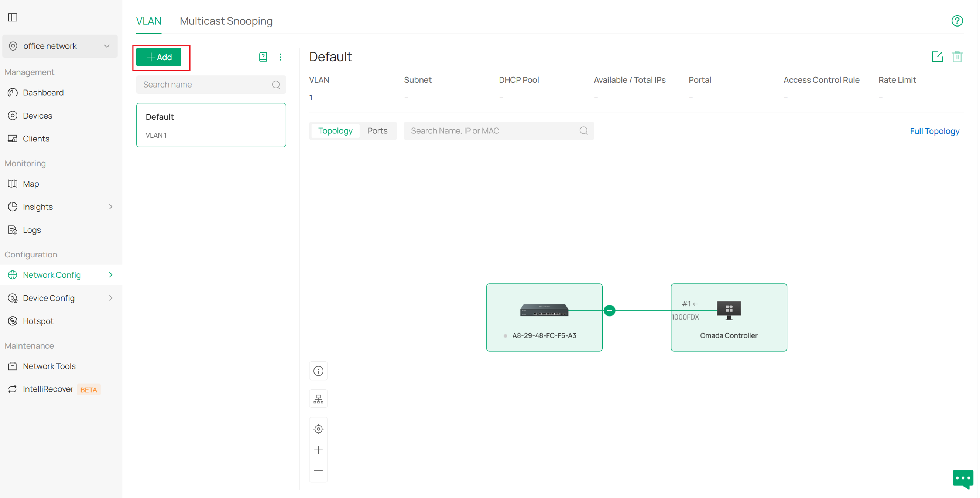Click search icon in Name, IP or MAC field
The width and height of the screenshot is (980, 498).
pyautogui.click(x=583, y=131)
